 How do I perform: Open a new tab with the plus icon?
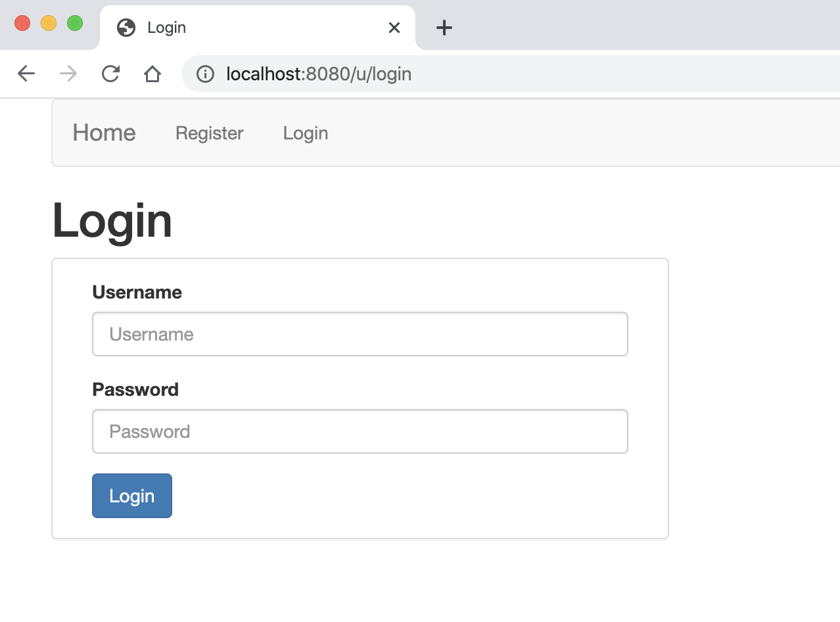click(444, 28)
